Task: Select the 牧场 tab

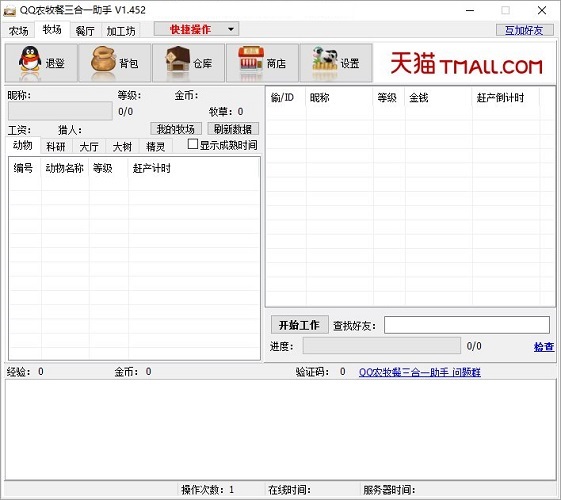Action: click(52, 29)
